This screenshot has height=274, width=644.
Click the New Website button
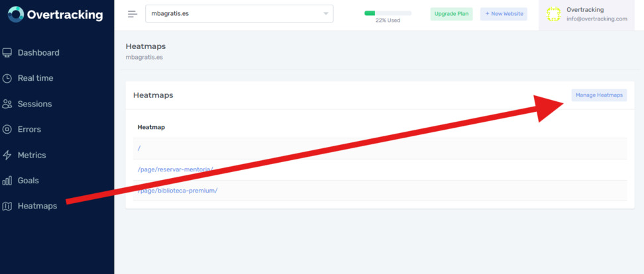(x=504, y=14)
